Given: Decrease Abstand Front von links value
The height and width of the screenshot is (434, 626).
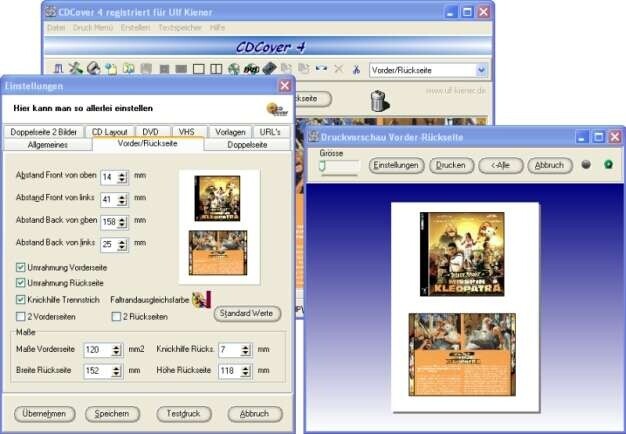Looking at the screenshot, I should tap(122, 202).
